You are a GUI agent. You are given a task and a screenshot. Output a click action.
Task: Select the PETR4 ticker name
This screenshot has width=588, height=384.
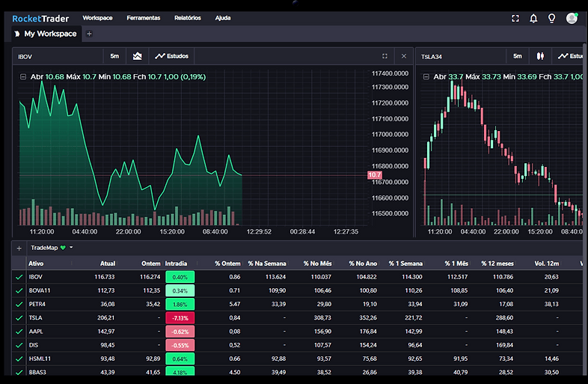37,304
